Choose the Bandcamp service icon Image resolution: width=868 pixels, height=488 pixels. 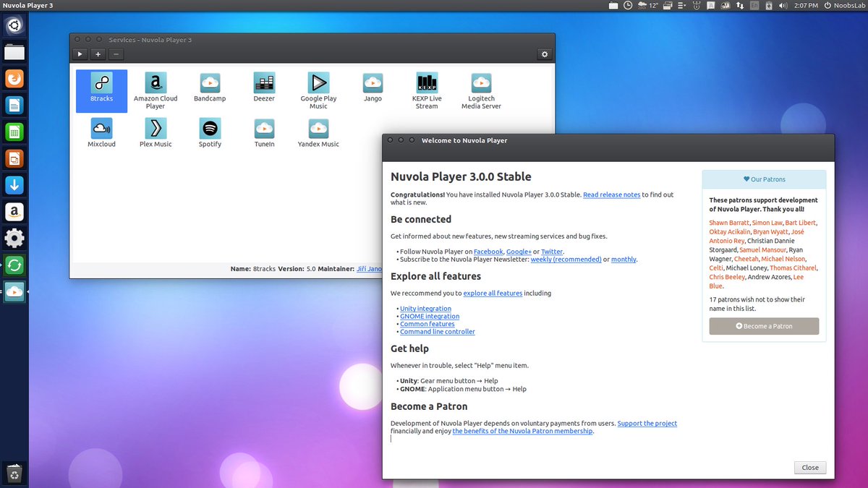click(210, 88)
